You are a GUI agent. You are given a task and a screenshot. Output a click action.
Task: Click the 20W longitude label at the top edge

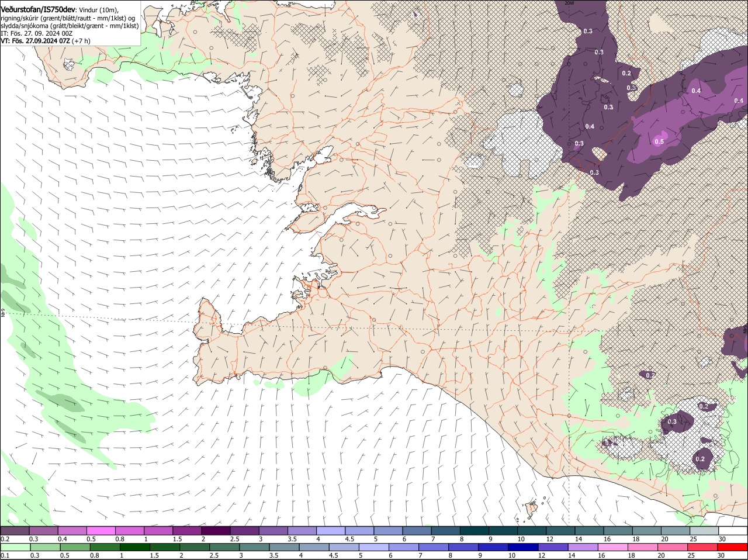pyautogui.click(x=569, y=3)
